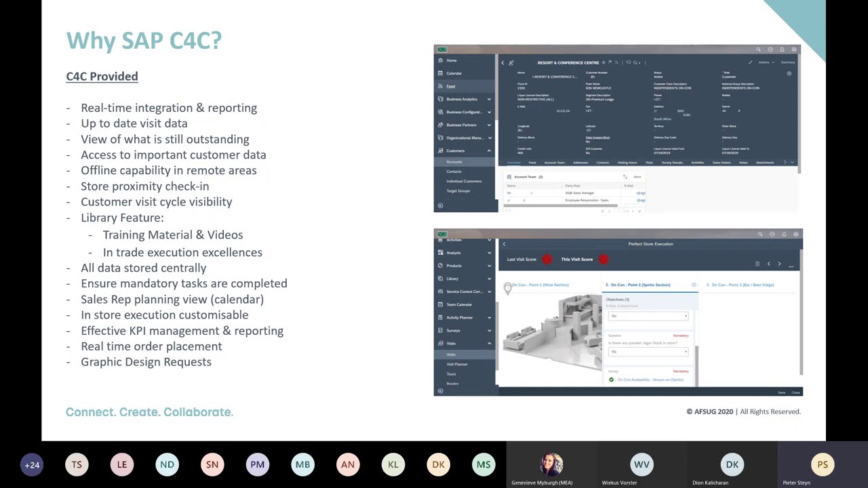This screenshot has width=868, height=488.
Task: Click the clock icon above Perfect Store Execution
Action: (772, 234)
